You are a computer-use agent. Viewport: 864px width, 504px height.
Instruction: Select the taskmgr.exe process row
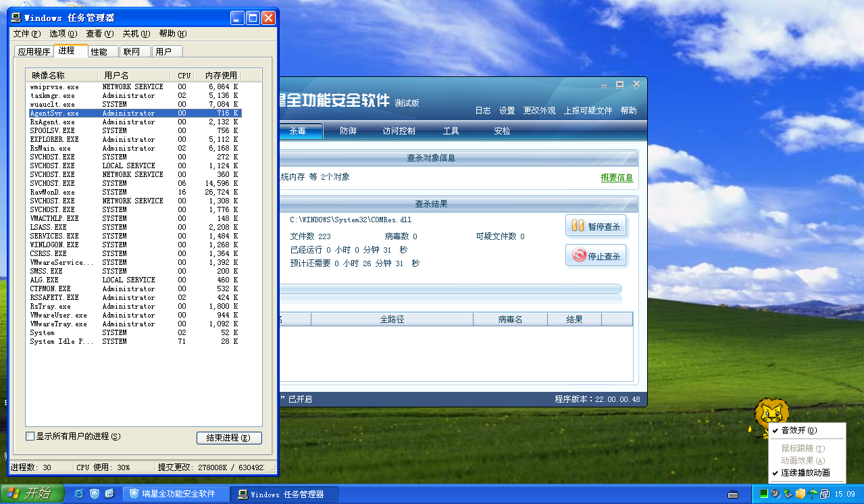(x=134, y=95)
